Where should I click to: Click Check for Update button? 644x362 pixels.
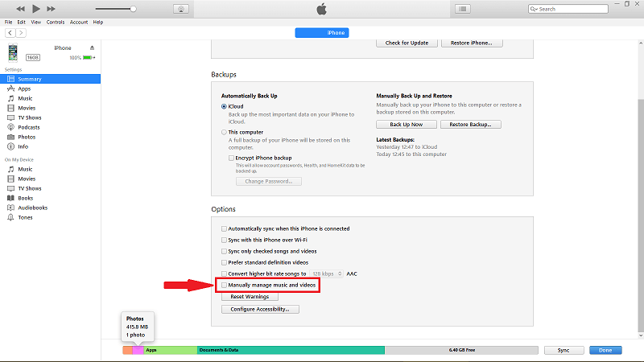[407, 43]
